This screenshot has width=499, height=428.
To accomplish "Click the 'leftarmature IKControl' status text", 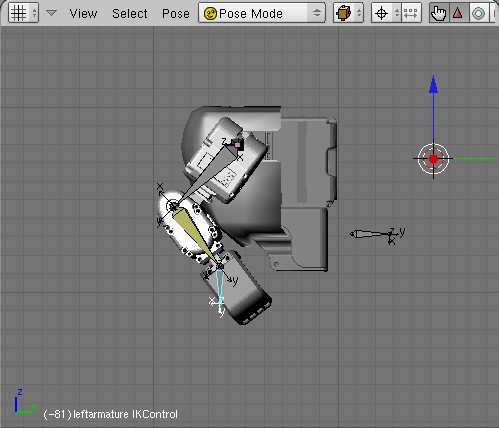I will (125, 414).
